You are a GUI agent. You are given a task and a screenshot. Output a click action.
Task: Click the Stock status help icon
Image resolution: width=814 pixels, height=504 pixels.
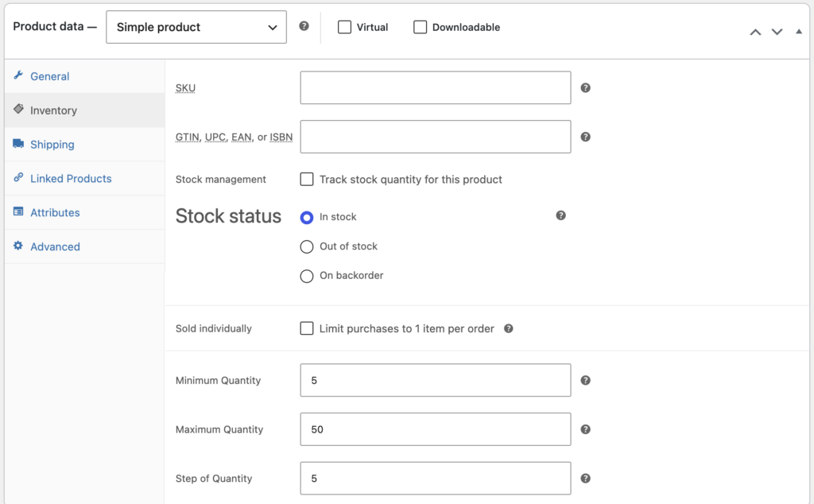560,215
